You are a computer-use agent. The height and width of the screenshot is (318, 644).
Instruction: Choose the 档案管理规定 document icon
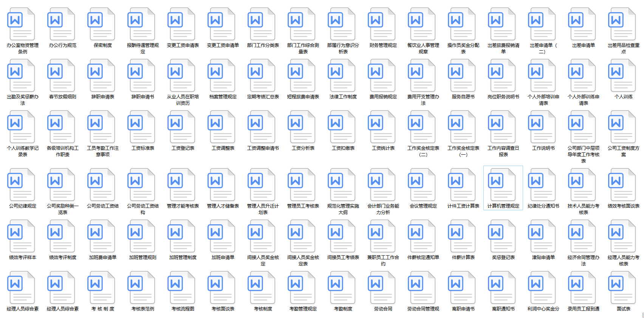click(x=221, y=76)
